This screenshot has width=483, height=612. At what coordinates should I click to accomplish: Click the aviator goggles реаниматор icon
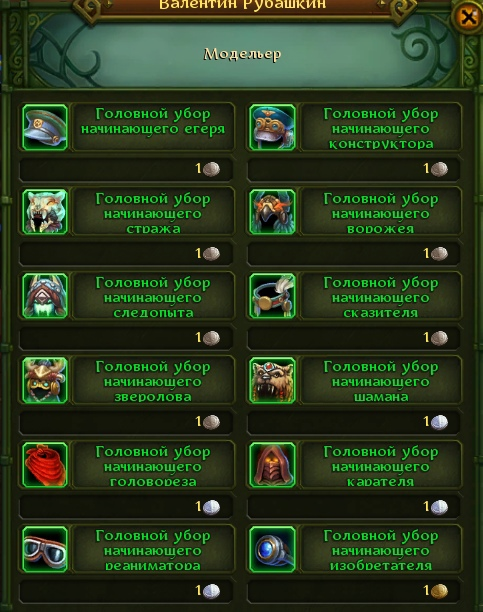[x=45, y=549]
